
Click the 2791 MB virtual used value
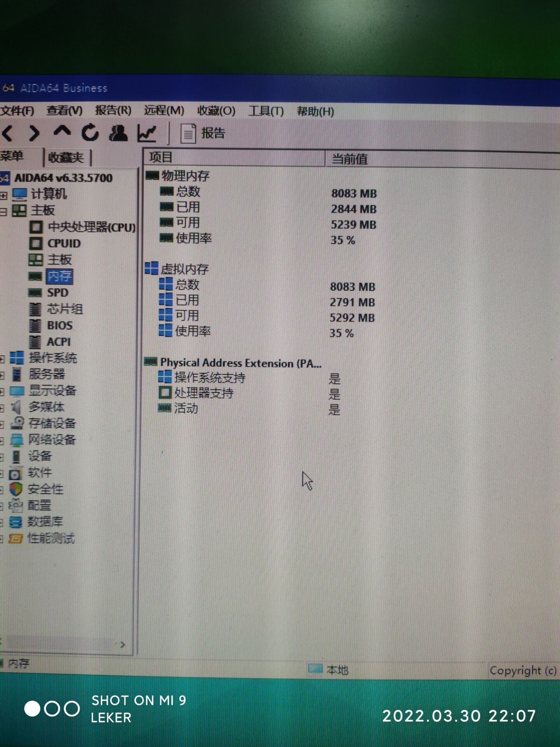click(352, 302)
